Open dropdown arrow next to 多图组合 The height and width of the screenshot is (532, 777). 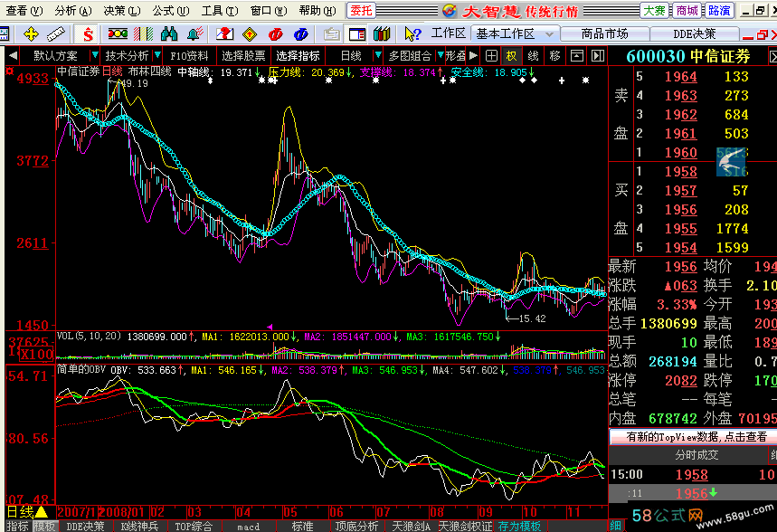click(440, 55)
